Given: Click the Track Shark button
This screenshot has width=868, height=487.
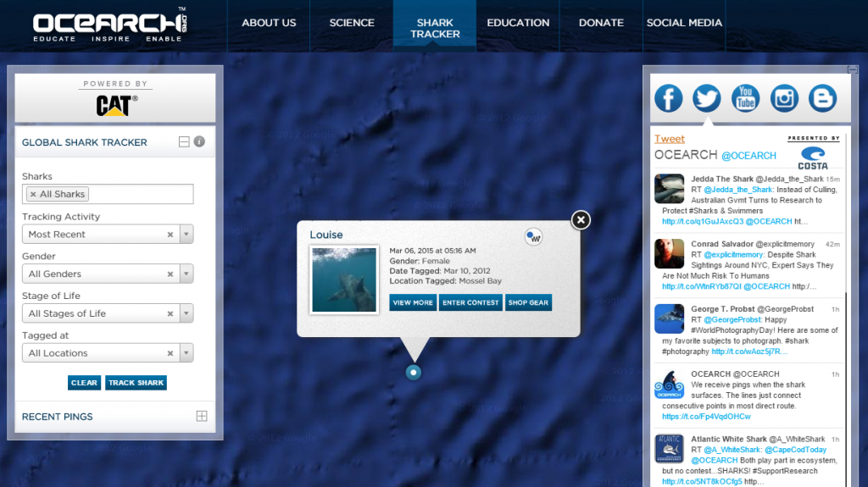Looking at the screenshot, I should tap(136, 383).
